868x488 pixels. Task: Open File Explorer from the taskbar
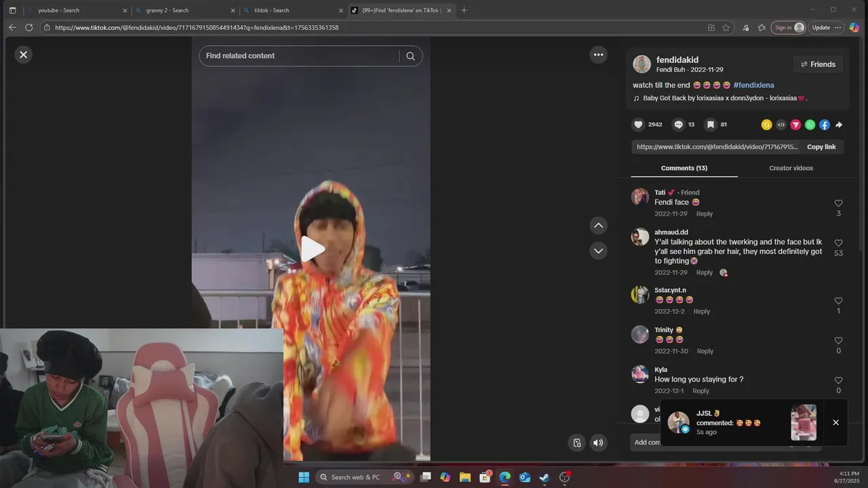465,477
